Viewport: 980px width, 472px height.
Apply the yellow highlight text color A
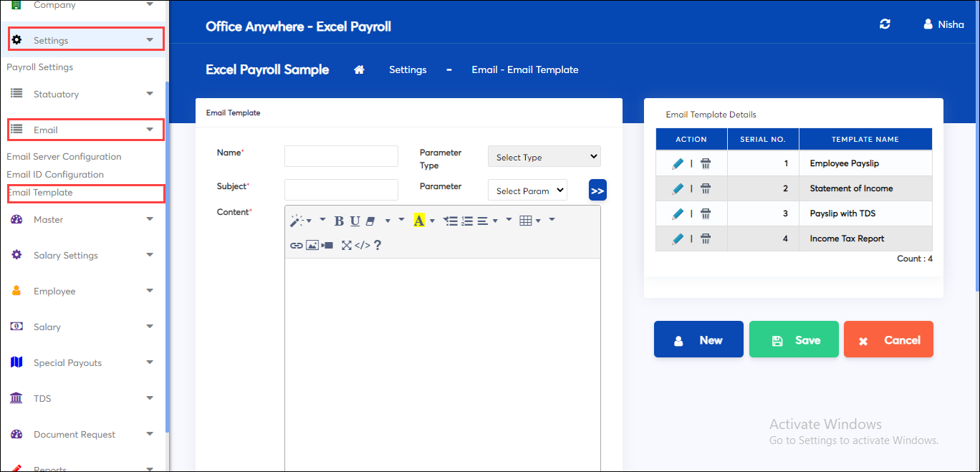click(x=419, y=221)
